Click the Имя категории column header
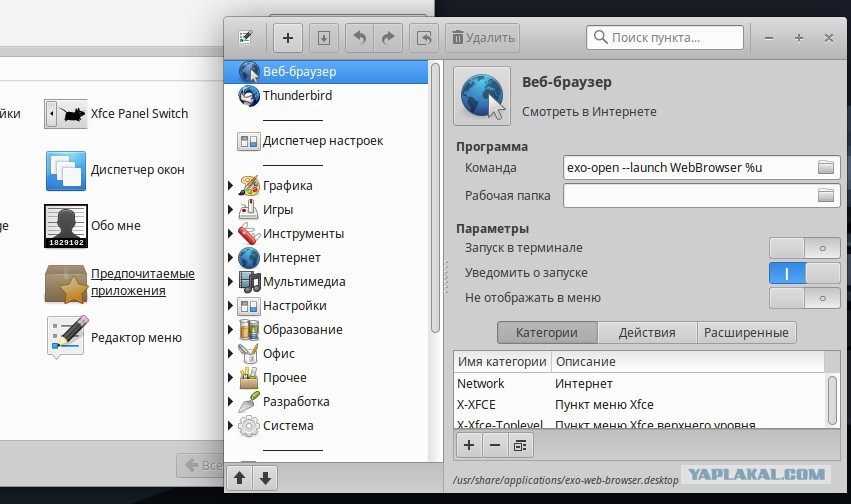This screenshot has width=851, height=504. pos(502,362)
